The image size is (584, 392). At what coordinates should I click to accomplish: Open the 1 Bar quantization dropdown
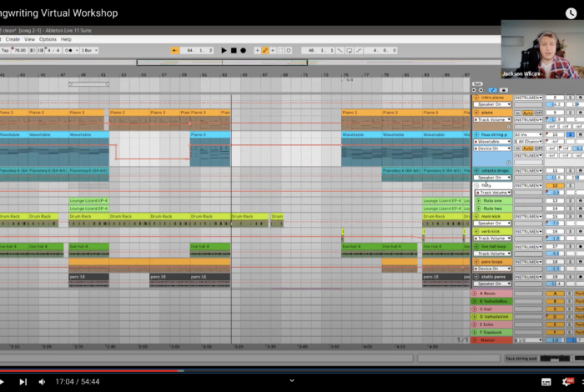click(88, 50)
